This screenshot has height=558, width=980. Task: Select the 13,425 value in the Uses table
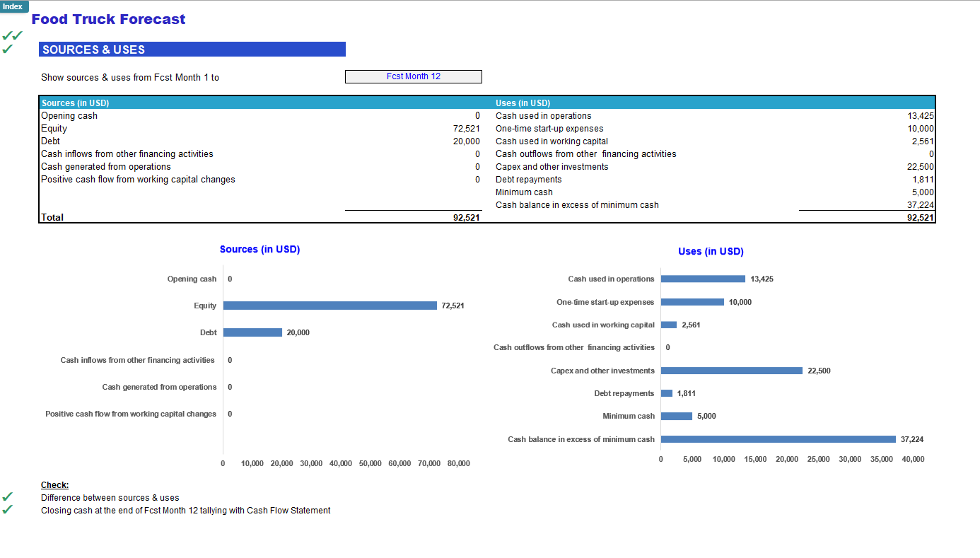[921, 116]
